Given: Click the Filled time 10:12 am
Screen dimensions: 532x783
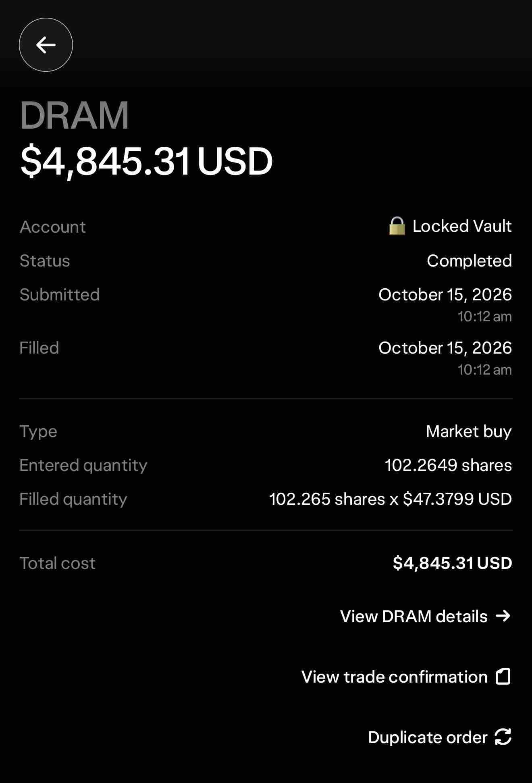Looking at the screenshot, I should 484,369.
